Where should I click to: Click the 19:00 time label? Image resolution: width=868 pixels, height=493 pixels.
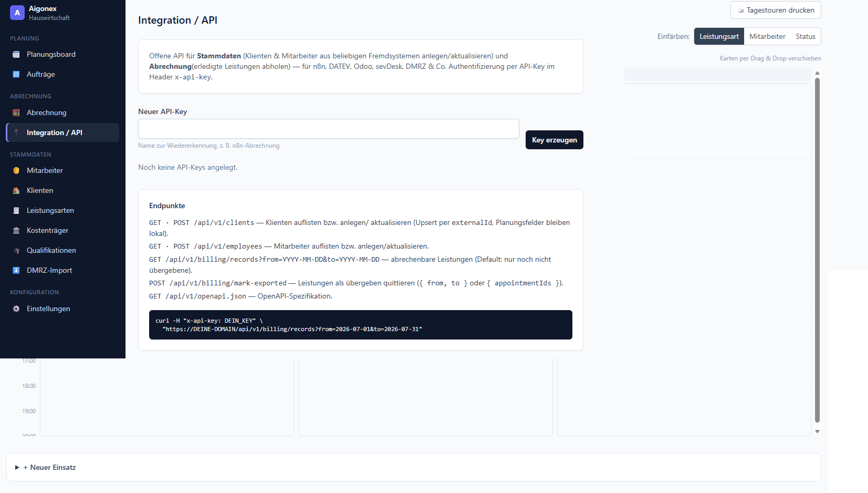click(29, 412)
